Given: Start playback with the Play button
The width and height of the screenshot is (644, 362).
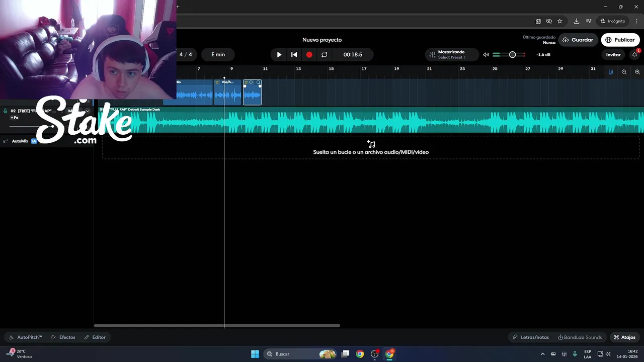Looking at the screenshot, I should pos(279,55).
